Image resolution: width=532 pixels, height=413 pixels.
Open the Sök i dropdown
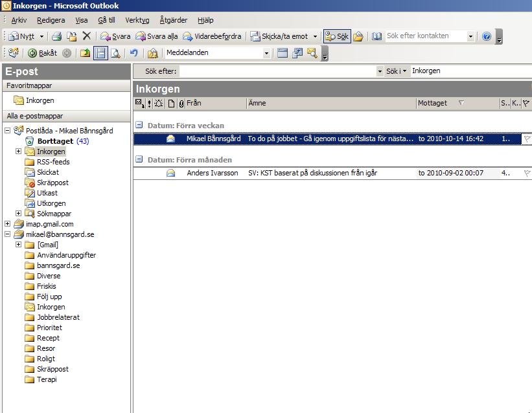[x=397, y=71]
